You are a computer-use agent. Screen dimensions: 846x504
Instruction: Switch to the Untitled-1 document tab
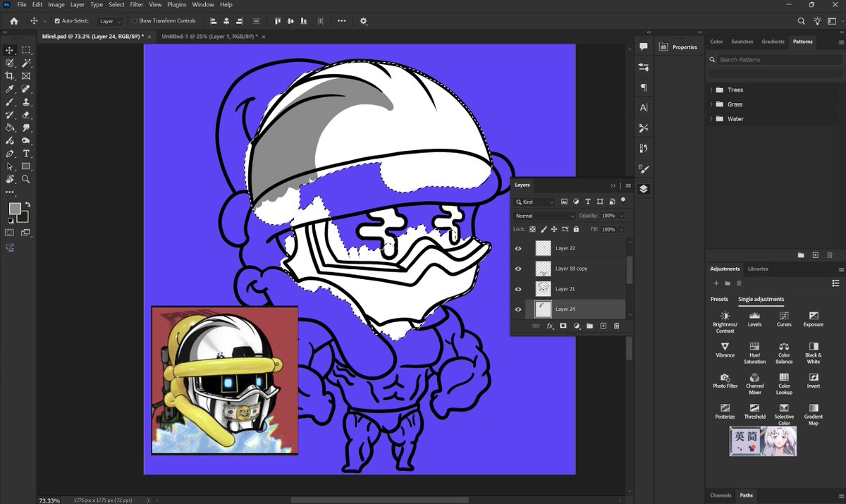[x=209, y=35]
